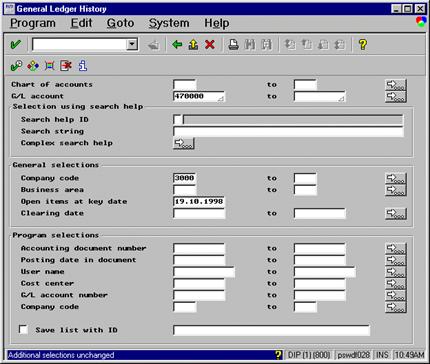Click the Chart of accounts from field
The width and height of the screenshot is (430, 364).
pos(185,85)
